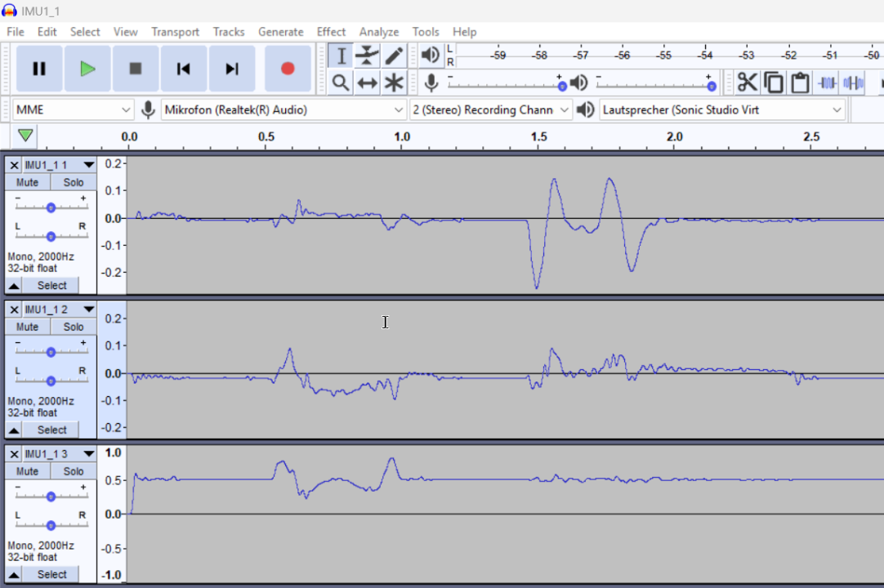Click the Cut scissors icon
The width and height of the screenshot is (884, 588).
(x=747, y=82)
